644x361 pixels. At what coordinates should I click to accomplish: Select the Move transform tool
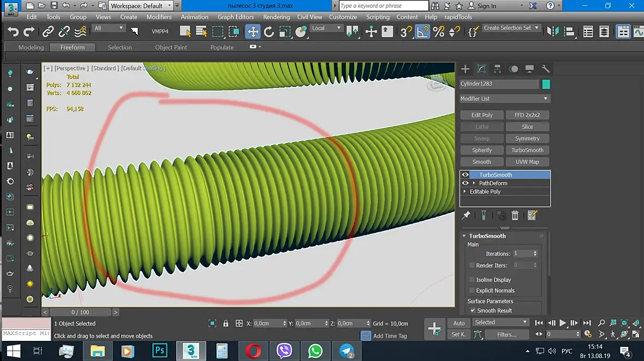tap(253, 32)
